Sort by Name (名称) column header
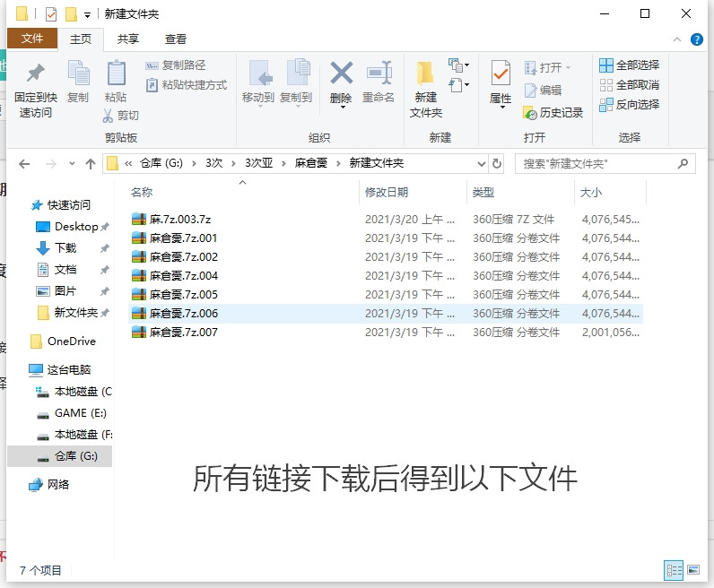This screenshot has height=588, width=714. (x=142, y=193)
